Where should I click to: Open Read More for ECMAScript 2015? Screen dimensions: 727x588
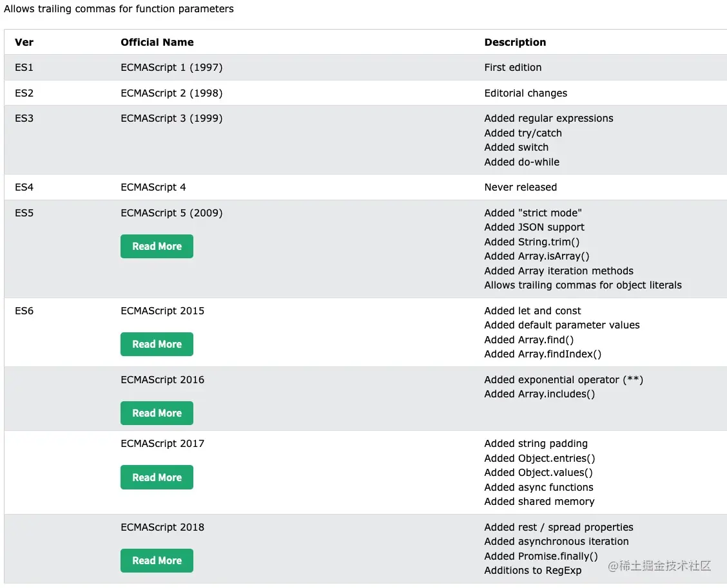157,345
